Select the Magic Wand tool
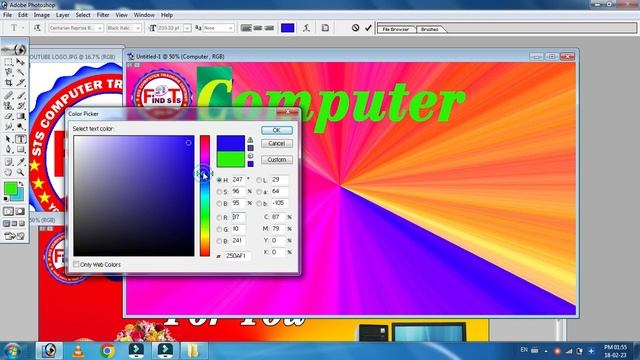This screenshot has height=360, width=640. click(20, 72)
